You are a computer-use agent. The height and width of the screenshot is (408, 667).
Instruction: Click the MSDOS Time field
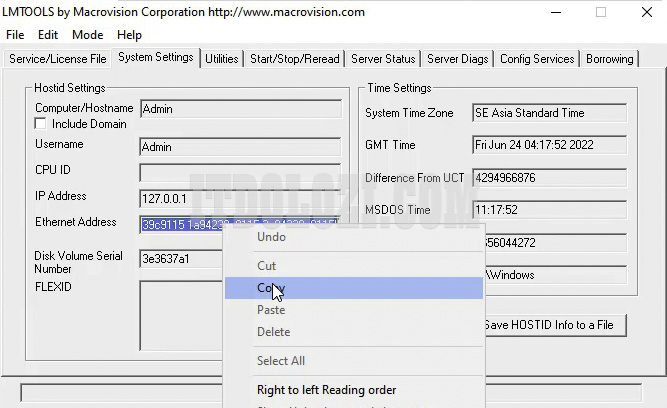[x=550, y=210]
